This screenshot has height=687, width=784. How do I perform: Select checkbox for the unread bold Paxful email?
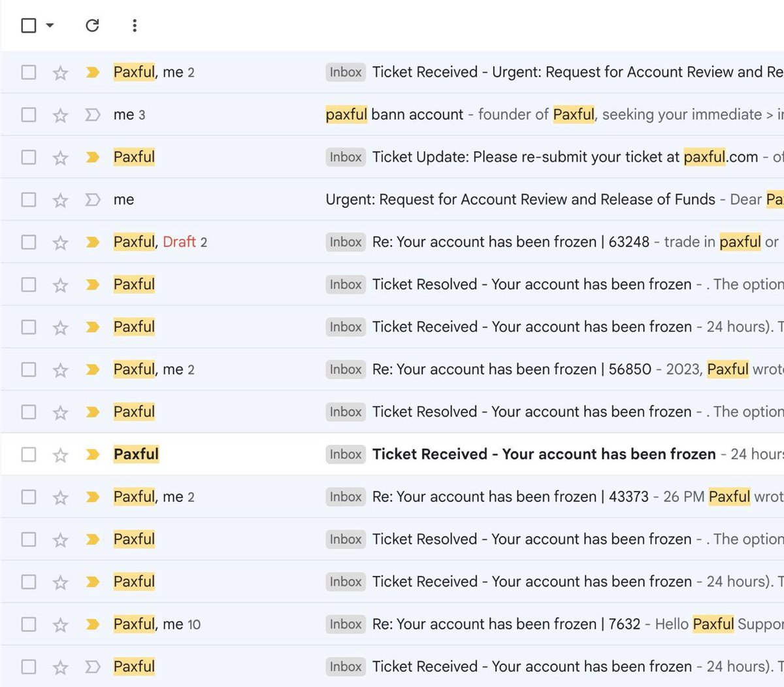[29, 454]
